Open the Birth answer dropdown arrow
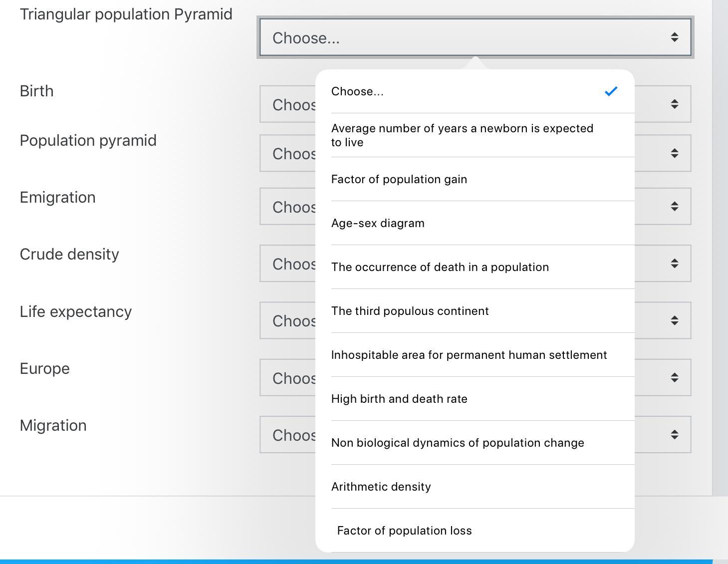 coord(674,104)
